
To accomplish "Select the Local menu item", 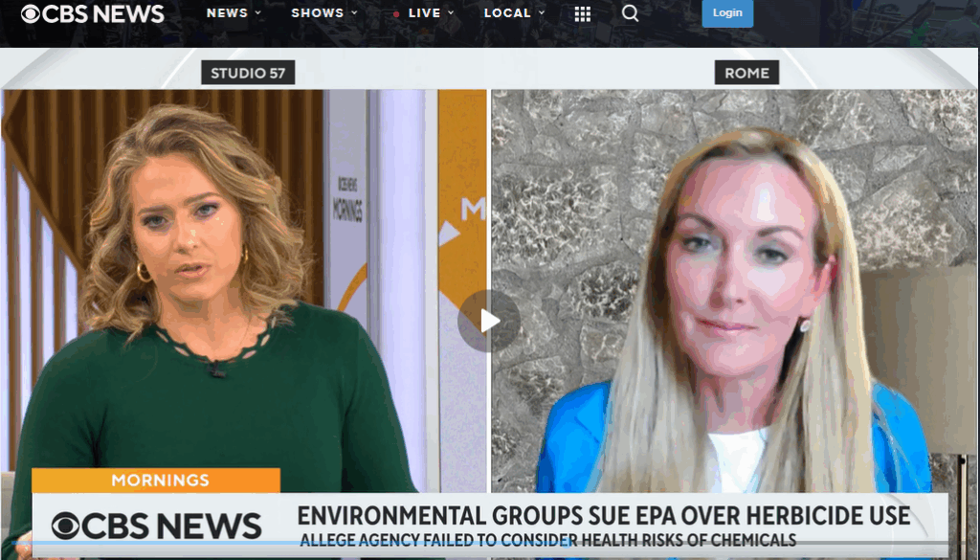I will [x=507, y=13].
